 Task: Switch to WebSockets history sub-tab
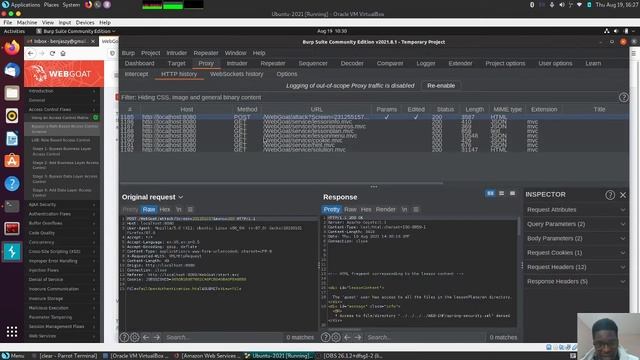[236, 74]
